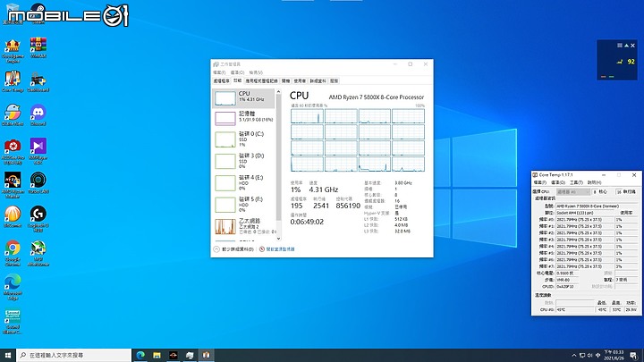
Task: Click the Task Manager taskbar icon
Action: [190, 355]
